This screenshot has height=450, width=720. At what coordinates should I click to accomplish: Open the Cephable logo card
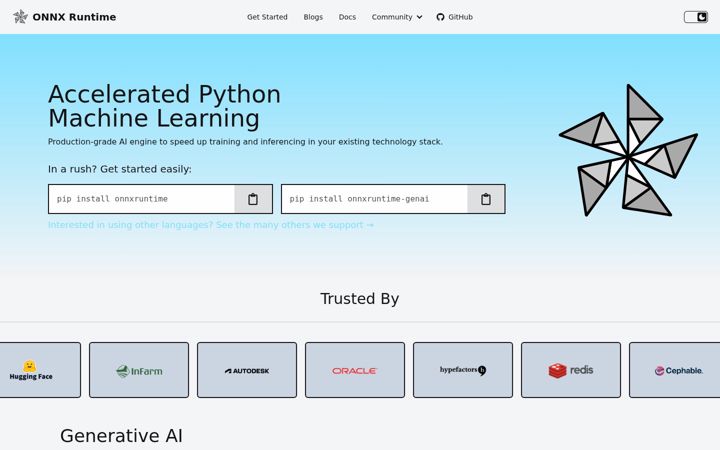click(675, 370)
